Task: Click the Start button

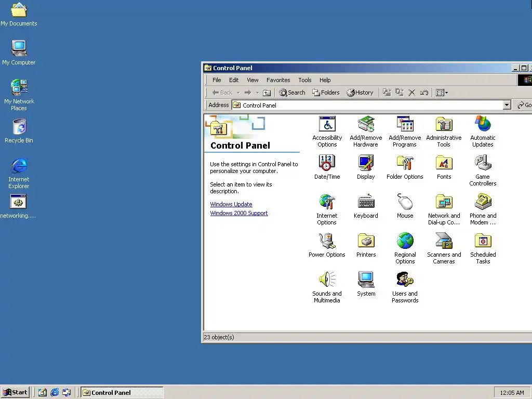Action: (16, 393)
